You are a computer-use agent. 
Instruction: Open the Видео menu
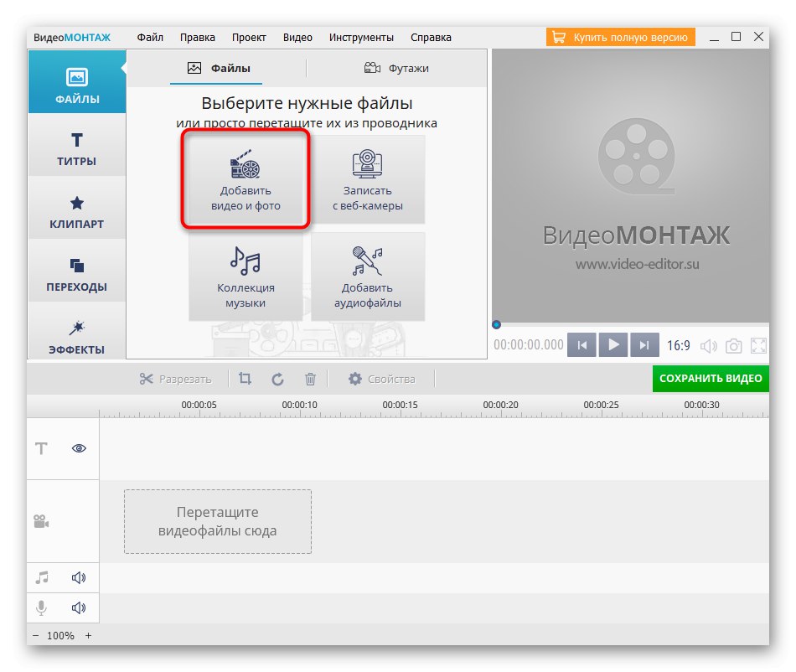[x=297, y=38]
